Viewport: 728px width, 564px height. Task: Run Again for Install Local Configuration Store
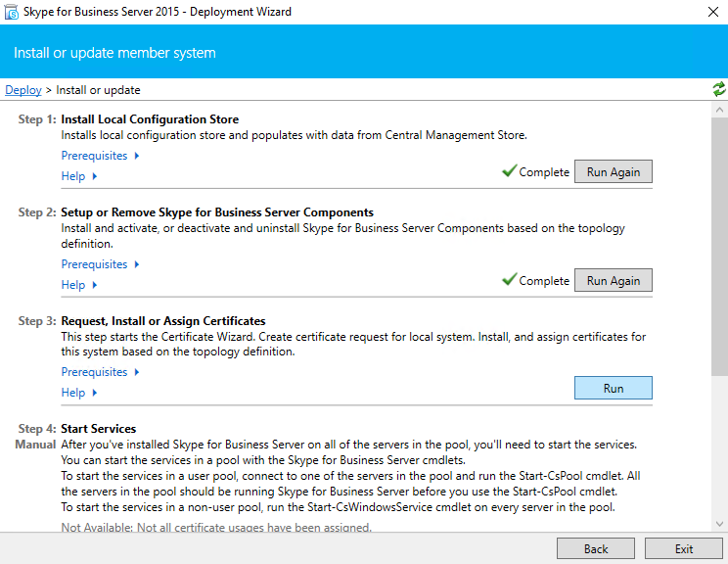614,171
